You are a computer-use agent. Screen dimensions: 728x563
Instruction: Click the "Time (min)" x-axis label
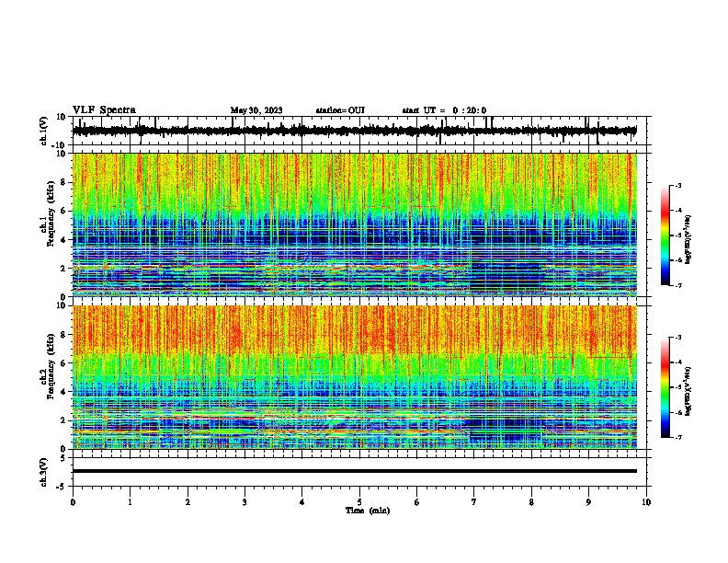pos(368,511)
